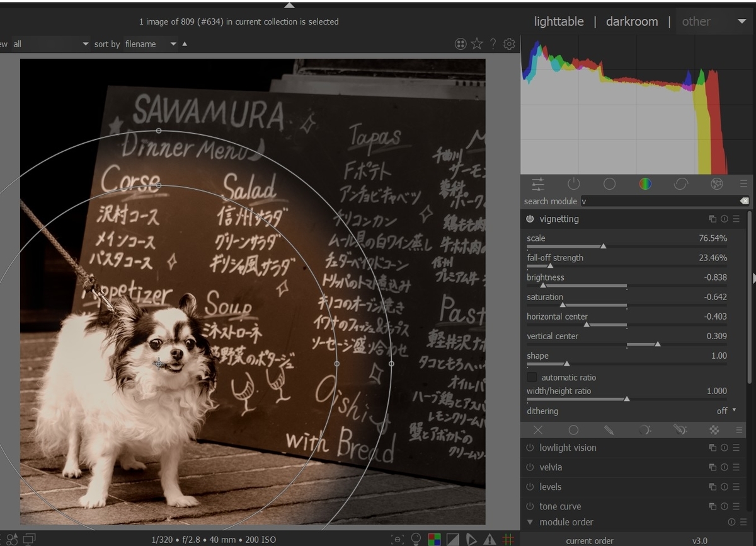756x546 pixels.
Task: Toggle ISO 12646 color assessment bulb icon
Action: click(416, 539)
